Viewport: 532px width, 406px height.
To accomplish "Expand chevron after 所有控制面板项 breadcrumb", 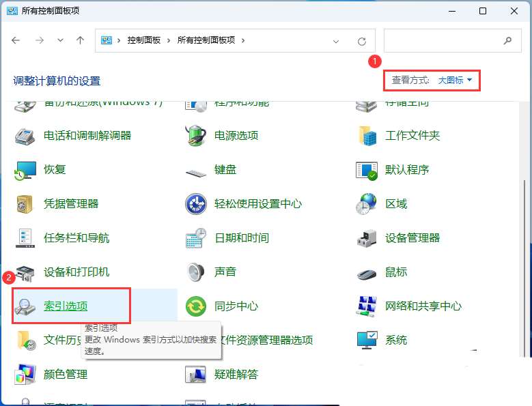I will pos(243,41).
